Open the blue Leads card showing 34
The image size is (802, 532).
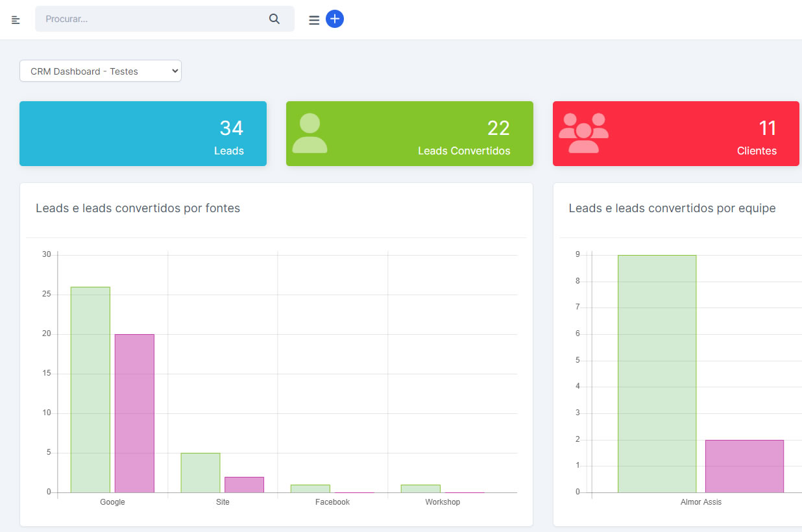[x=143, y=134]
